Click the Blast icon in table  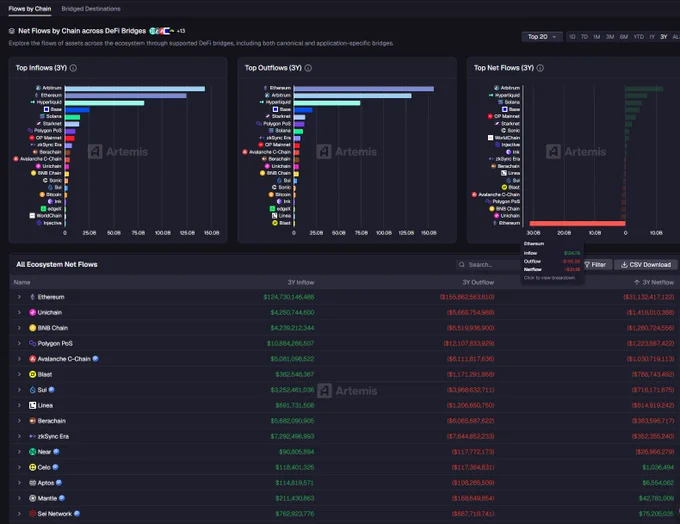tap(33, 374)
